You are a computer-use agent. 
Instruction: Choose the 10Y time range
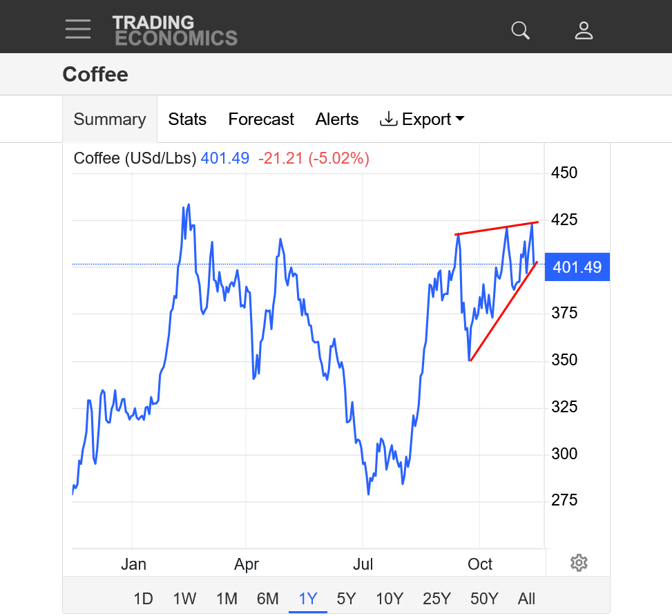click(390, 598)
